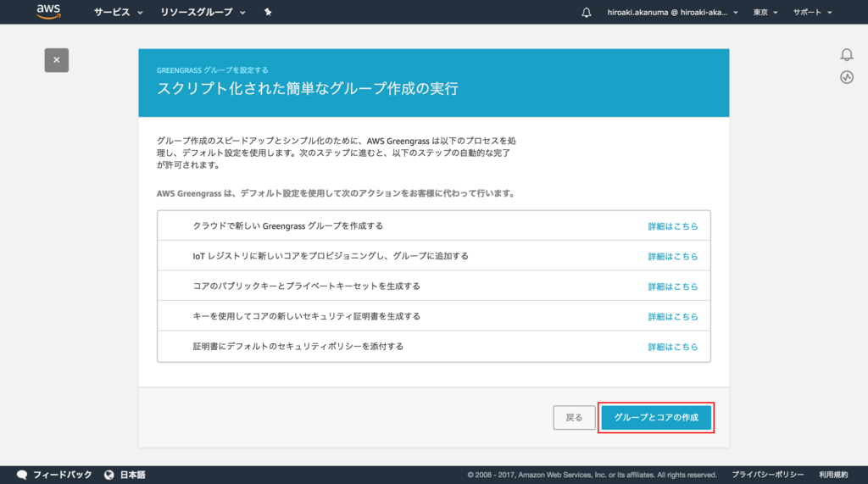868x484 pixels.
Task: Open 詳細はこちら for セキュリティポリシー row
Action: (672, 347)
